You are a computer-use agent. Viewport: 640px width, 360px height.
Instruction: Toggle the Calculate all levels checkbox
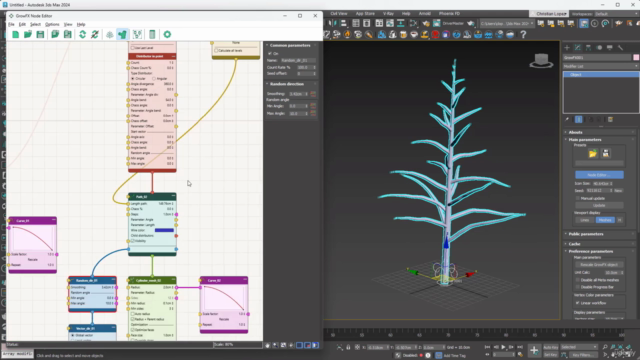(216, 51)
